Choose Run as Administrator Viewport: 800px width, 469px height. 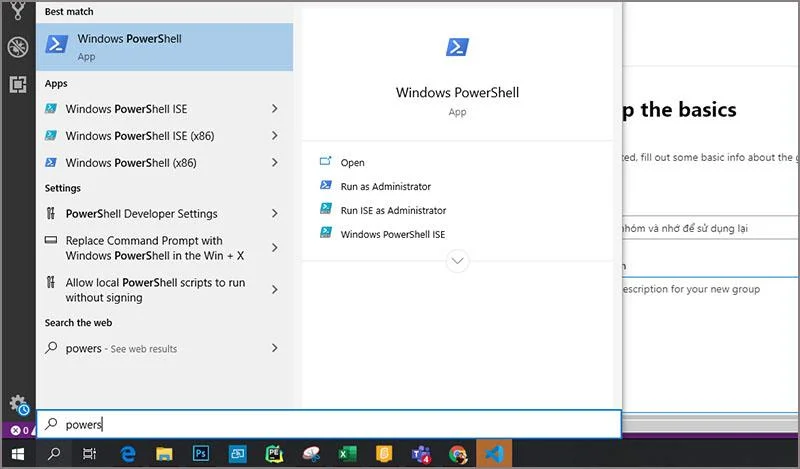point(375,186)
